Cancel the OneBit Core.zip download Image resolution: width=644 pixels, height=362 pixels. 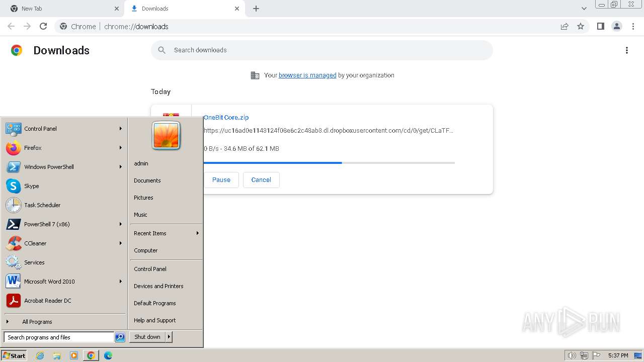point(261,180)
